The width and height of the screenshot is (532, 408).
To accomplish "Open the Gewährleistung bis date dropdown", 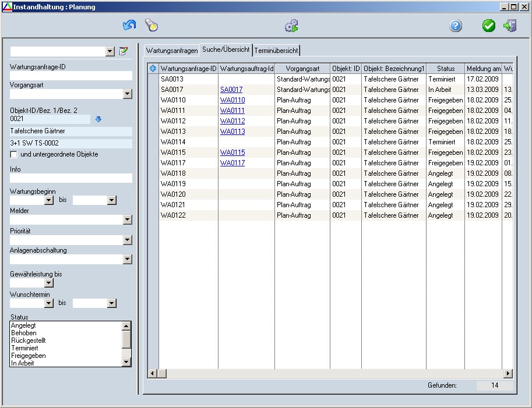I will pos(49,283).
